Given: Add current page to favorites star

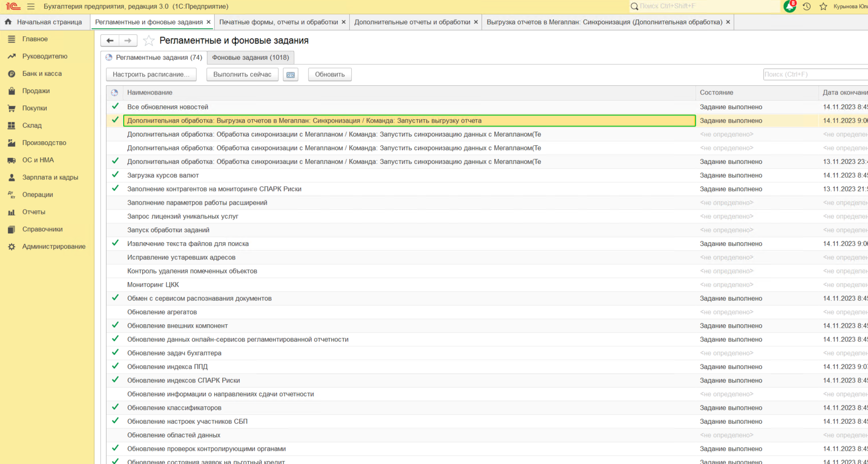Looking at the screenshot, I should pyautogui.click(x=148, y=41).
